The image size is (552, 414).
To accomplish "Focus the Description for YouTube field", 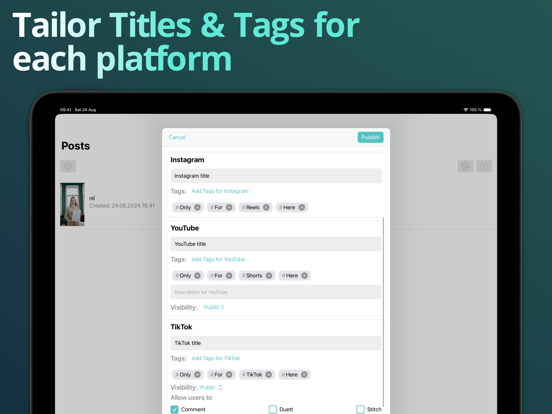I will point(276,292).
